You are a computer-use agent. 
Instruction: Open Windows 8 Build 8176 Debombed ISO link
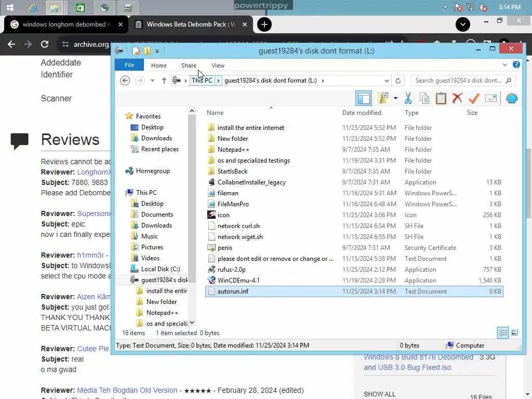point(418,362)
